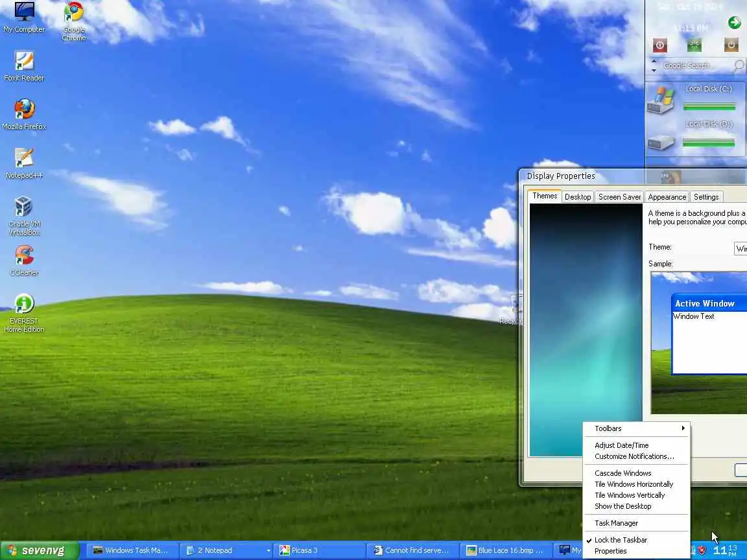Open the Appearance tab
The height and width of the screenshot is (560, 747).
[667, 196]
